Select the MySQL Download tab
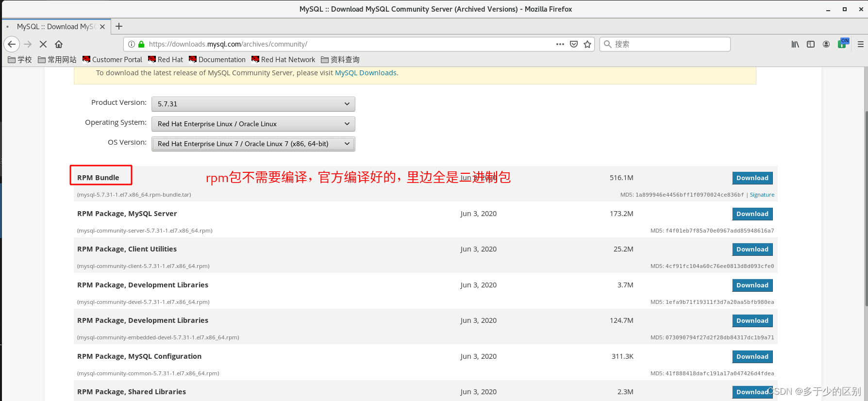 tap(56, 27)
